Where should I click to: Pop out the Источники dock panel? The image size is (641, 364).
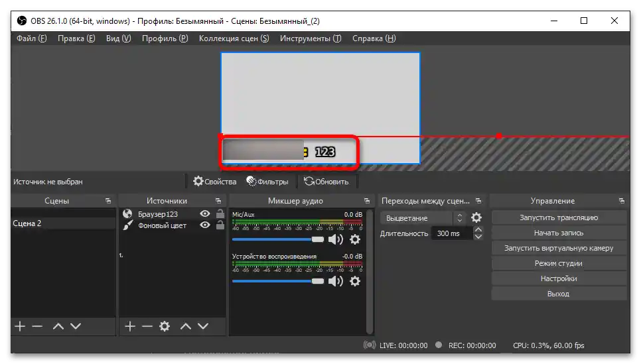pos(218,201)
